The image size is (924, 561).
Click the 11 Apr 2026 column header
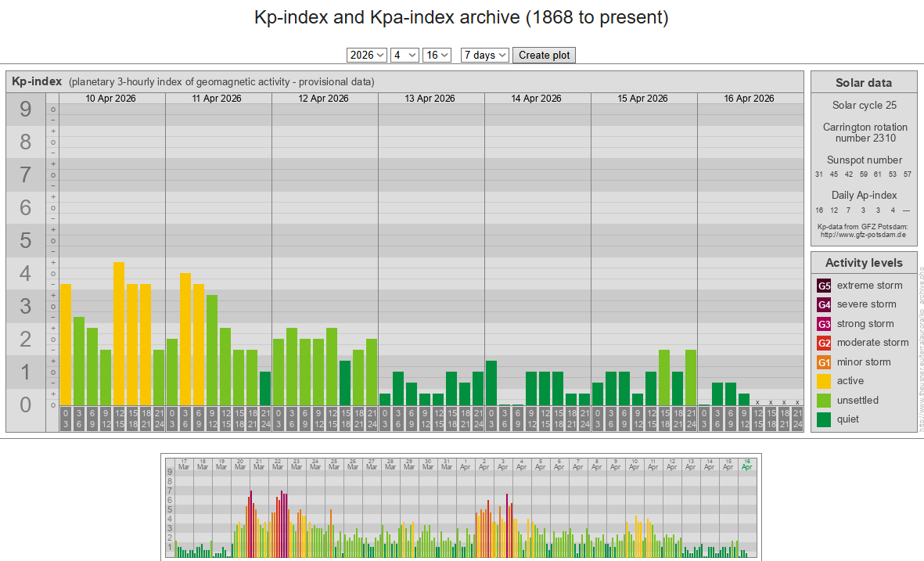pos(217,99)
